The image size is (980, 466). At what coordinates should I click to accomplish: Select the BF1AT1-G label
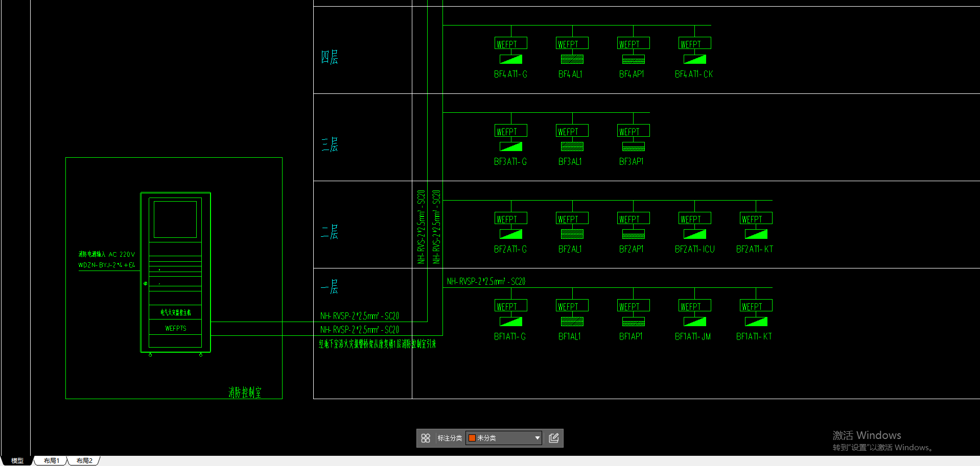point(510,336)
